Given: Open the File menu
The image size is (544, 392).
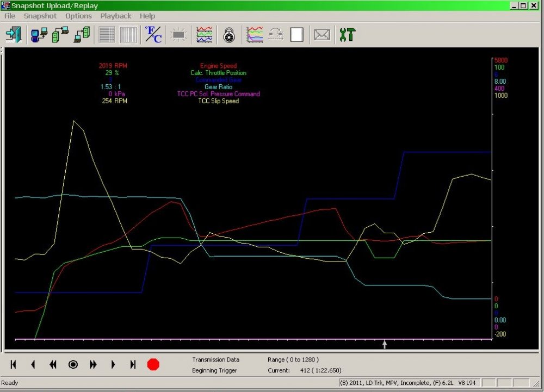Looking at the screenshot, I should click(10, 16).
